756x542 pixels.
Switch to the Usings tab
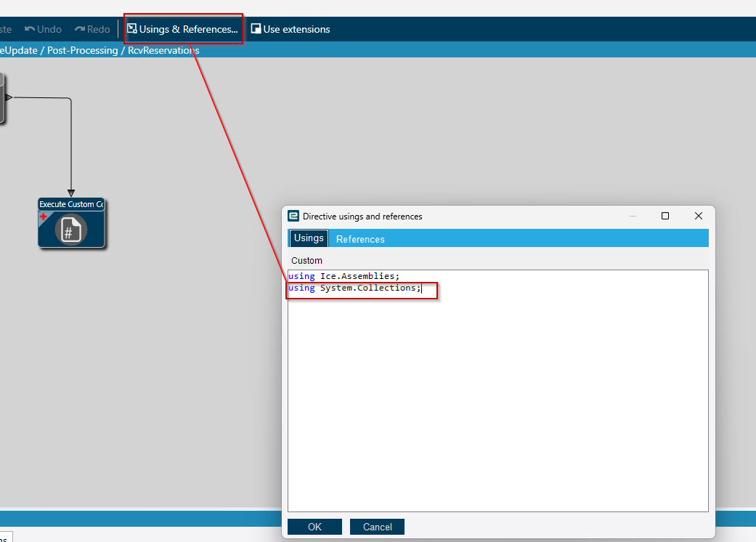click(x=309, y=238)
